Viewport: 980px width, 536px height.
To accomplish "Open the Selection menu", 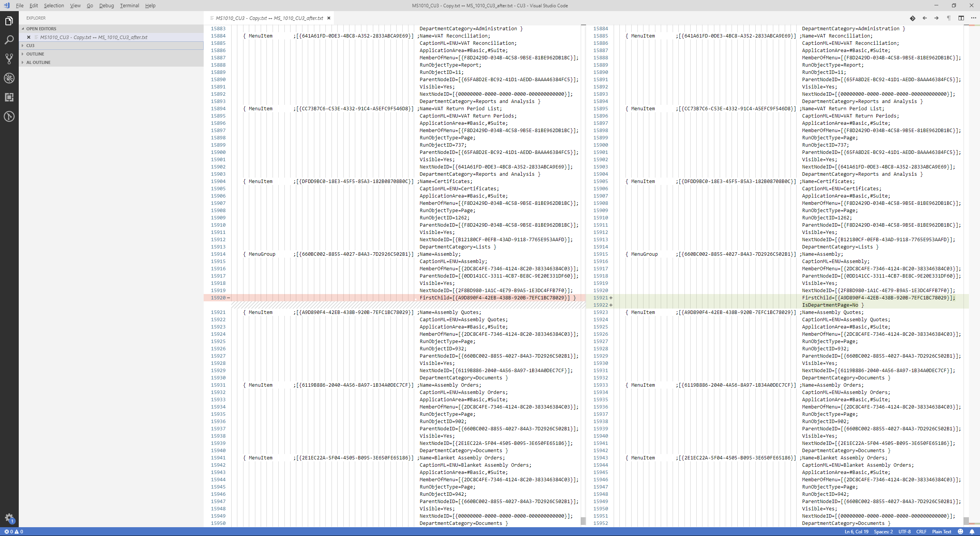I will [54, 5].
